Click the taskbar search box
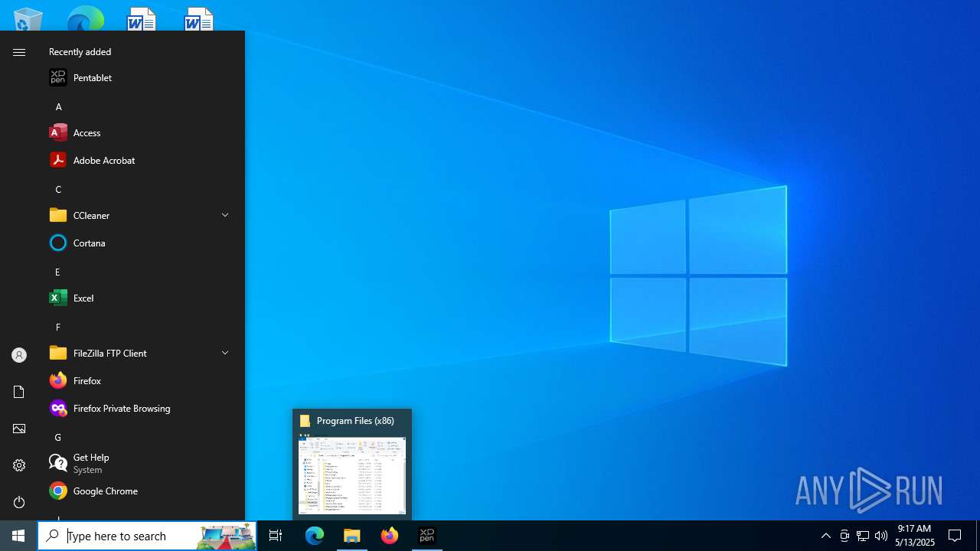This screenshot has height=551, width=980. 147,536
